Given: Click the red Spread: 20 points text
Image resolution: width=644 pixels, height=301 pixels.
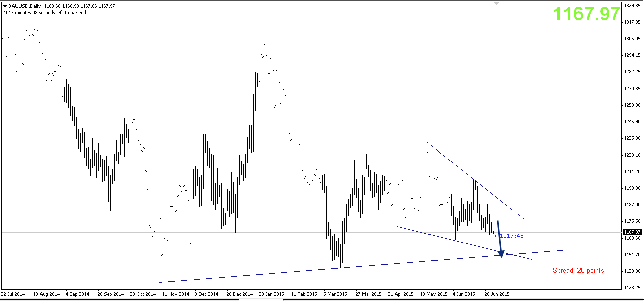Looking at the screenshot, I should (579, 271).
